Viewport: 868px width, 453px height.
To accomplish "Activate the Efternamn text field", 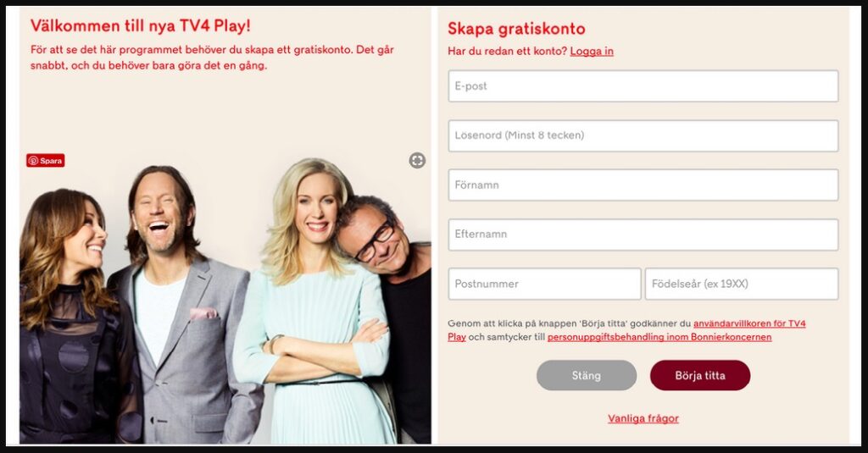I will (x=643, y=235).
